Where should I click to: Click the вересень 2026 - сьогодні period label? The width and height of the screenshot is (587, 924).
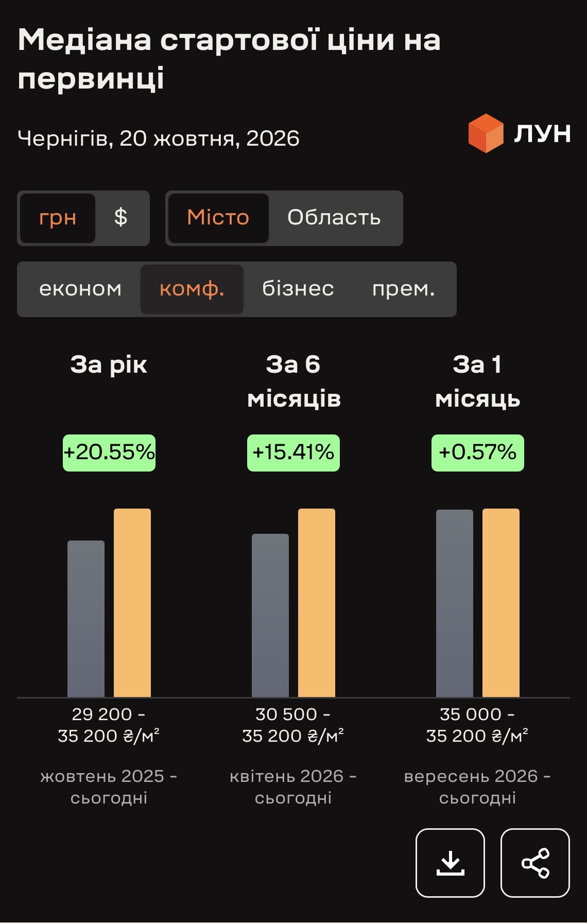click(477, 787)
